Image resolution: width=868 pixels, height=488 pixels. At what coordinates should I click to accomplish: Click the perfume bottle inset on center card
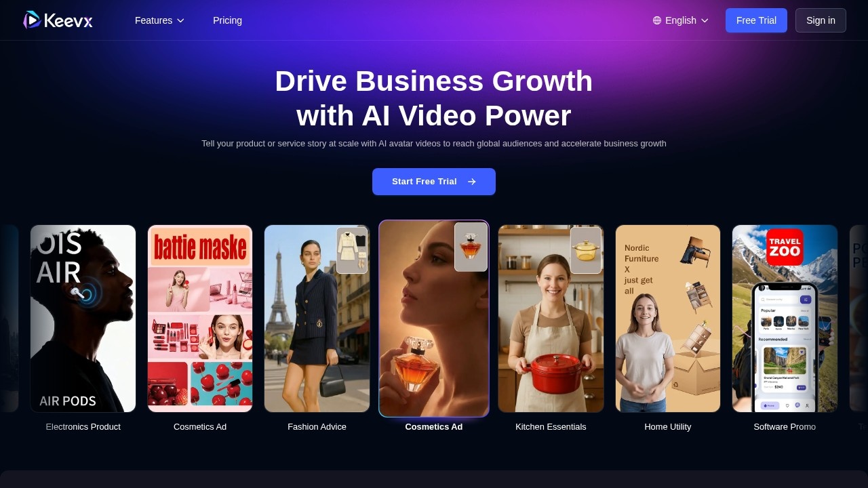tap(471, 247)
